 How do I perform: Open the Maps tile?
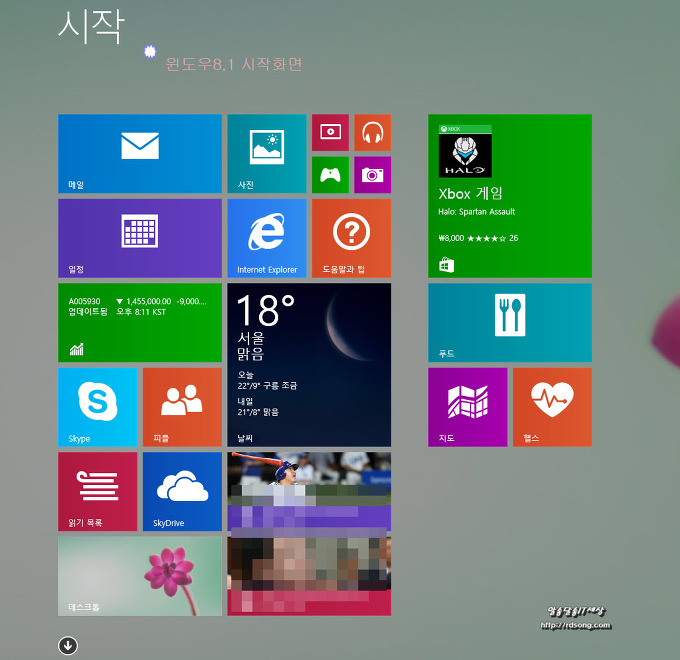467,407
